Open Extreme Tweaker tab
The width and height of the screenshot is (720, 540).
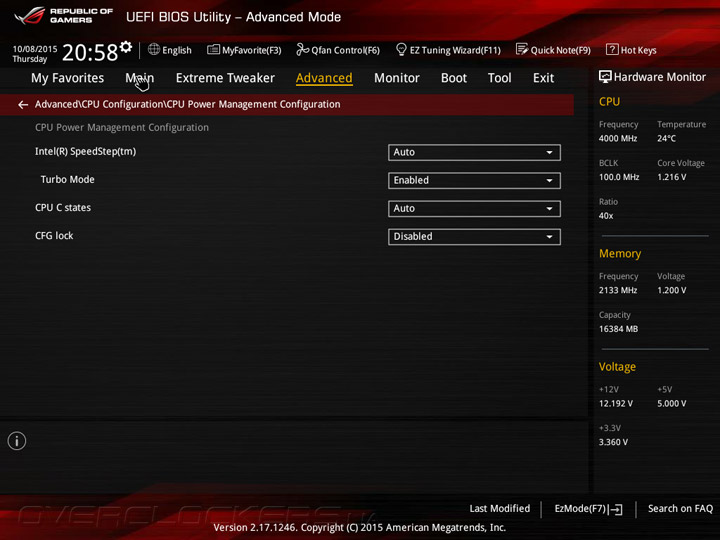click(x=225, y=78)
